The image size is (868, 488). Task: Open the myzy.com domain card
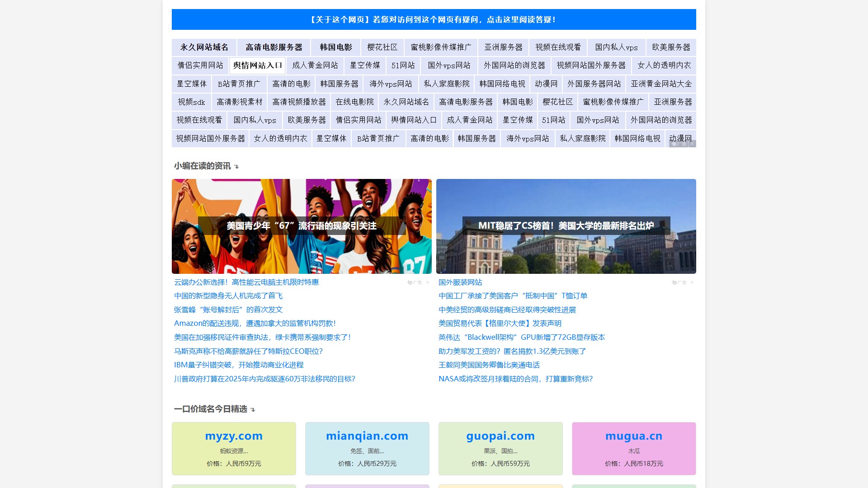[233, 449]
